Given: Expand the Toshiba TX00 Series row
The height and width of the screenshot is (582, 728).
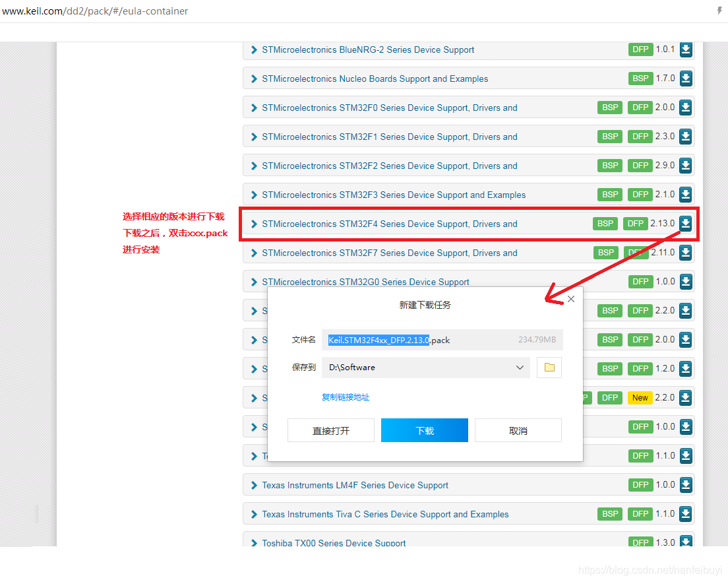Looking at the screenshot, I should coord(254,542).
